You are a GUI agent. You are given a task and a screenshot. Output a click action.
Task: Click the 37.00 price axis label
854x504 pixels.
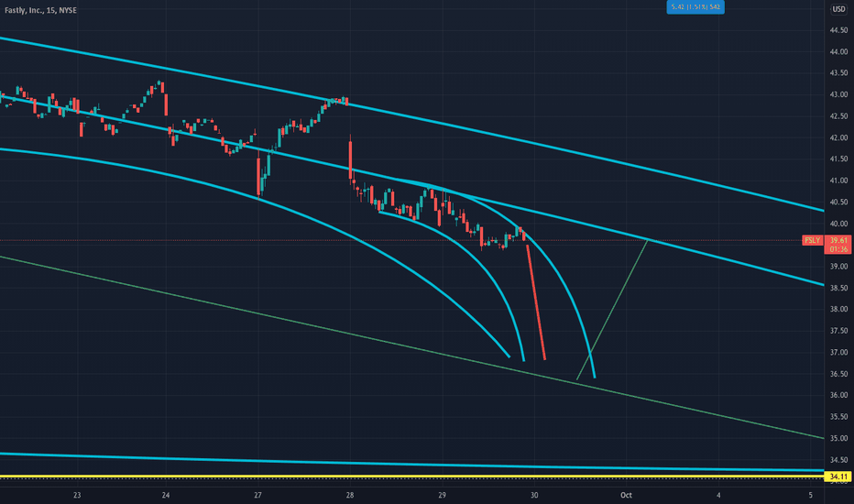click(838, 353)
